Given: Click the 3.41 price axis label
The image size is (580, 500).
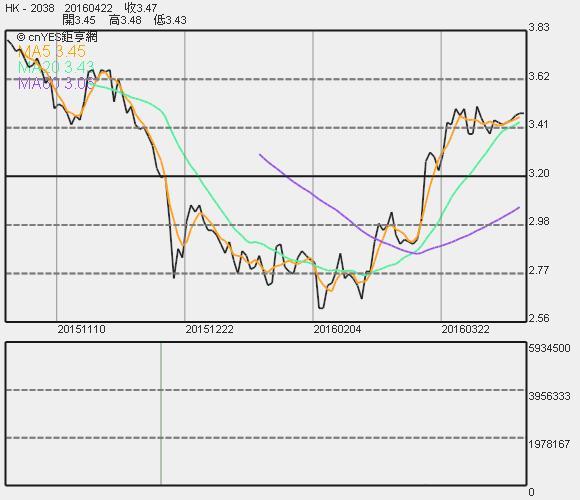Looking at the screenshot, I should click(x=539, y=125).
